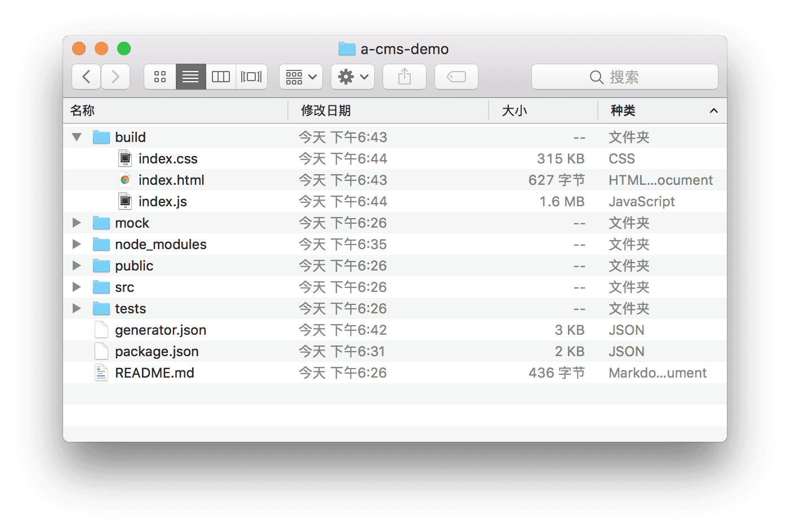Click the Share toolbar button

pos(405,77)
